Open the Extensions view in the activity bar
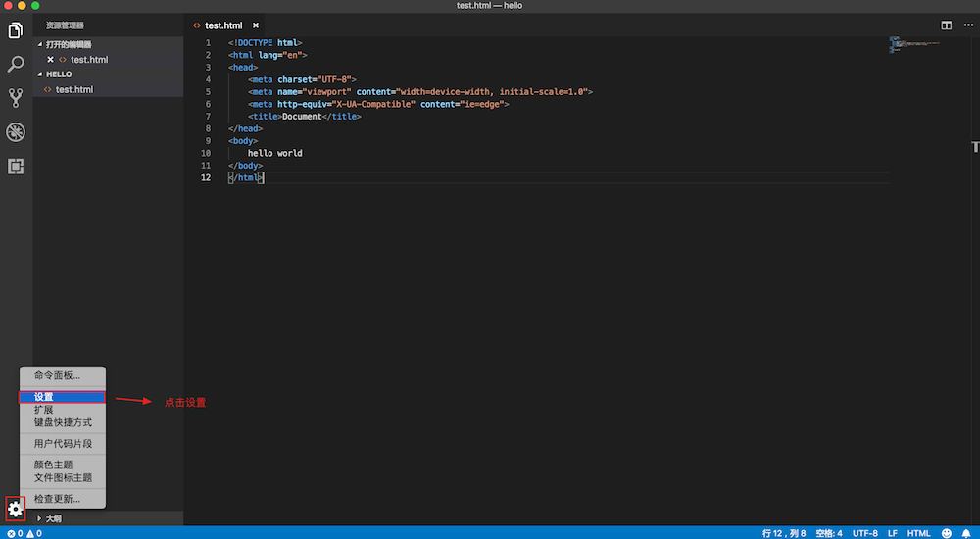980x539 pixels. (x=16, y=166)
